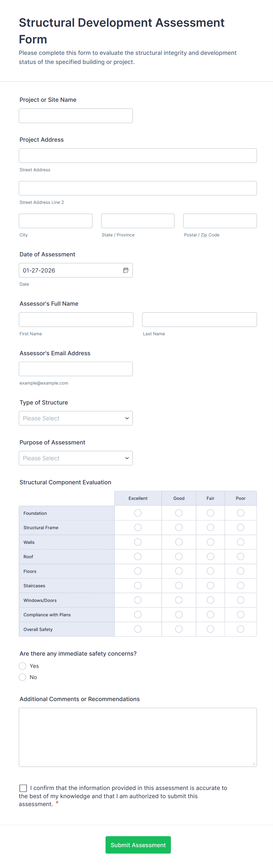
Task: Expand the Type of Structure dropdown
Action: click(75, 418)
